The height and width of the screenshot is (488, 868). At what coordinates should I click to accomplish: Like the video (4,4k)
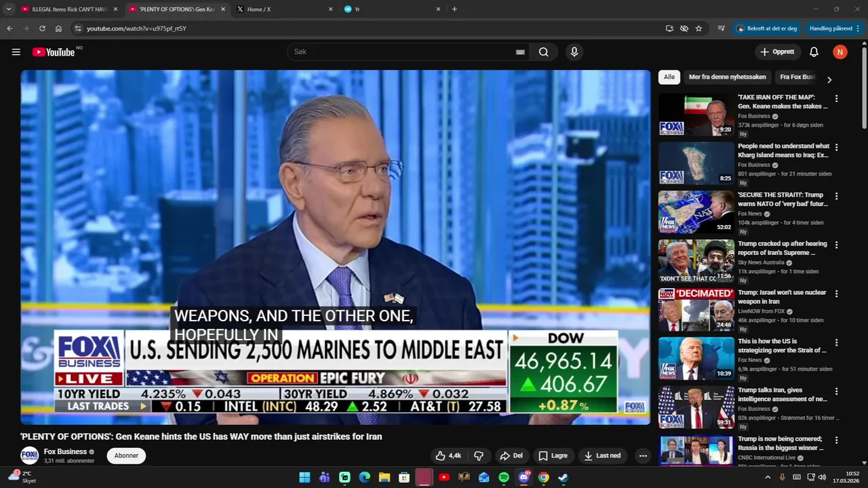click(448, 455)
